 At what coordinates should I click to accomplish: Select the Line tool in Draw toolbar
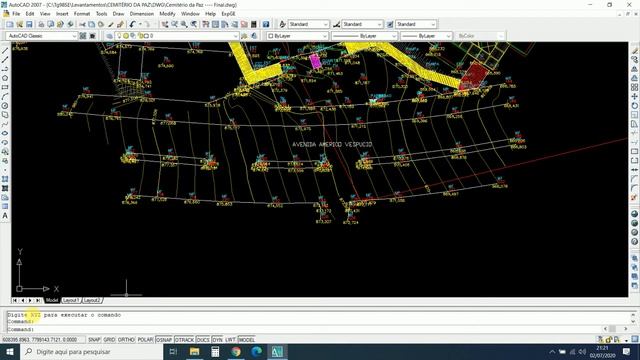[x=5, y=51]
